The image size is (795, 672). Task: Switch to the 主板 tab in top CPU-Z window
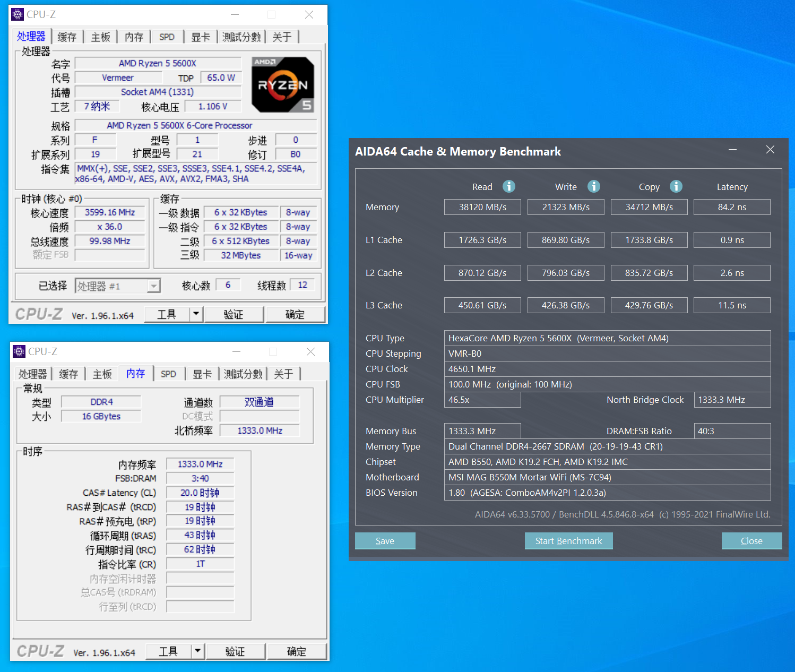click(100, 37)
